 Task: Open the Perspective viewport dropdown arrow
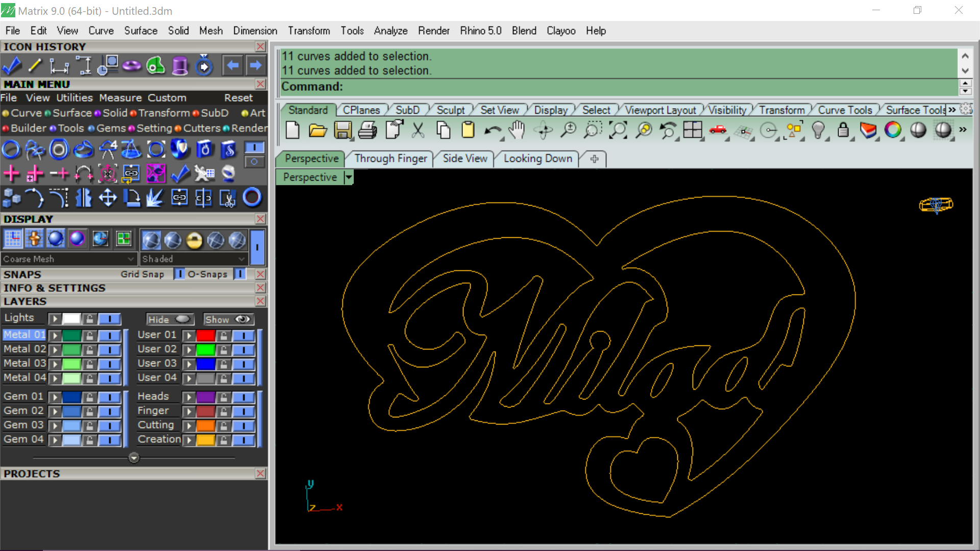349,178
